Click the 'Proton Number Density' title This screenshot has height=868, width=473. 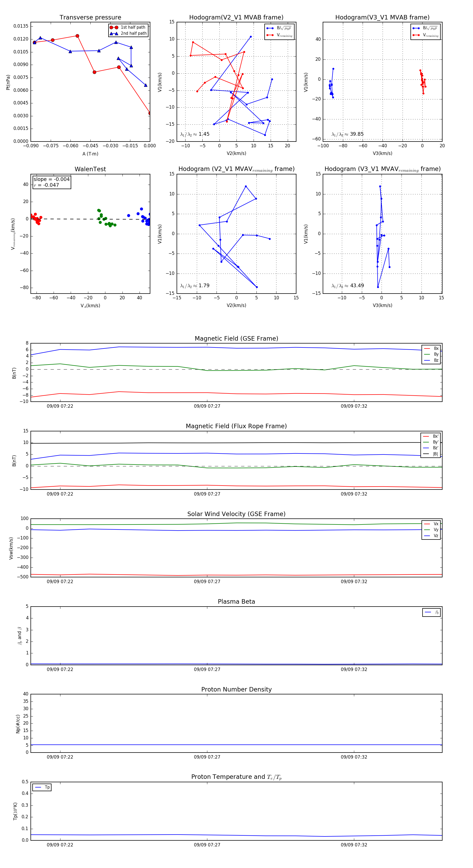236,689
